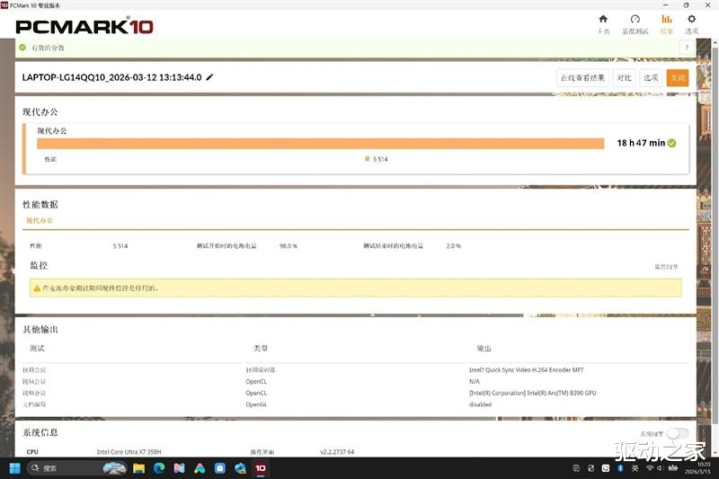Click the OpenGL type entry
719x479 pixels.
(256, 404)
